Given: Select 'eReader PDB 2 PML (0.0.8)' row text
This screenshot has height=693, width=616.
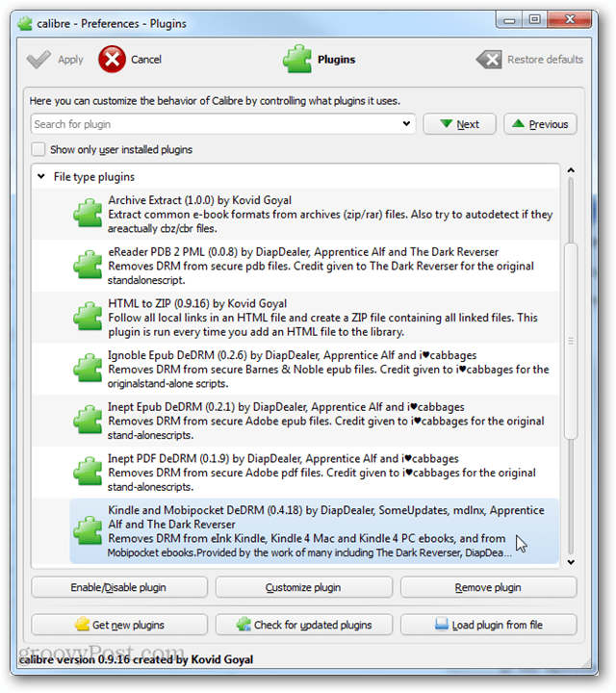Looking at the screenshot, I should (x=303, y=252).
